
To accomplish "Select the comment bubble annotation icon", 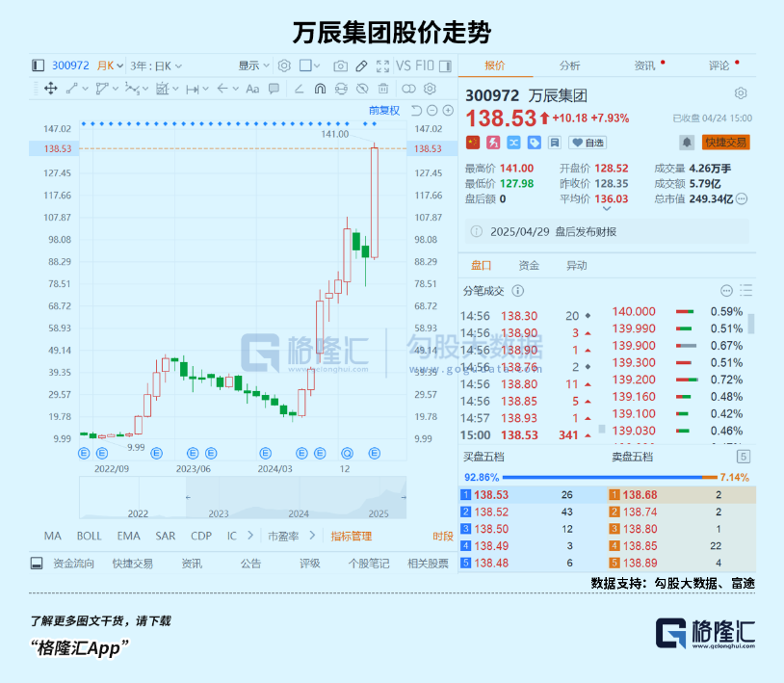I will pos(274,89).
